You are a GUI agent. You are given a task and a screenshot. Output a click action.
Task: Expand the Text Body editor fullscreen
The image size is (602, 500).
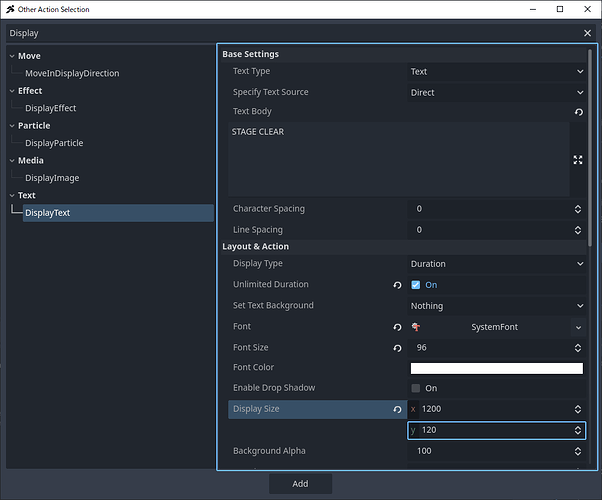pyautogui.click(x=578, y=160)
